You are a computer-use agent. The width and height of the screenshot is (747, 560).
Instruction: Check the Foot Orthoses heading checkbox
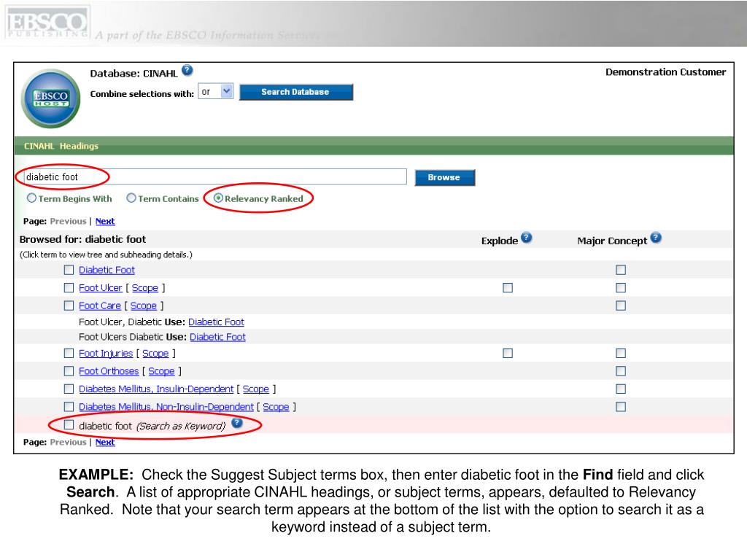(69, 371)
